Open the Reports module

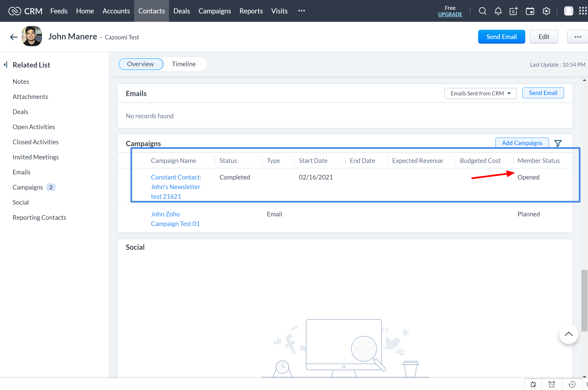click(251, 11)
